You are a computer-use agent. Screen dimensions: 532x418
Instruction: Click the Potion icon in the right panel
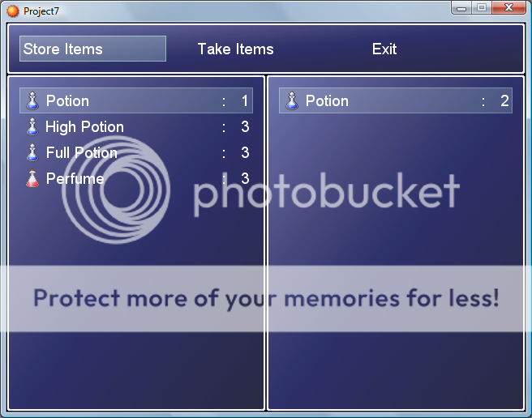tap(292, 100)
